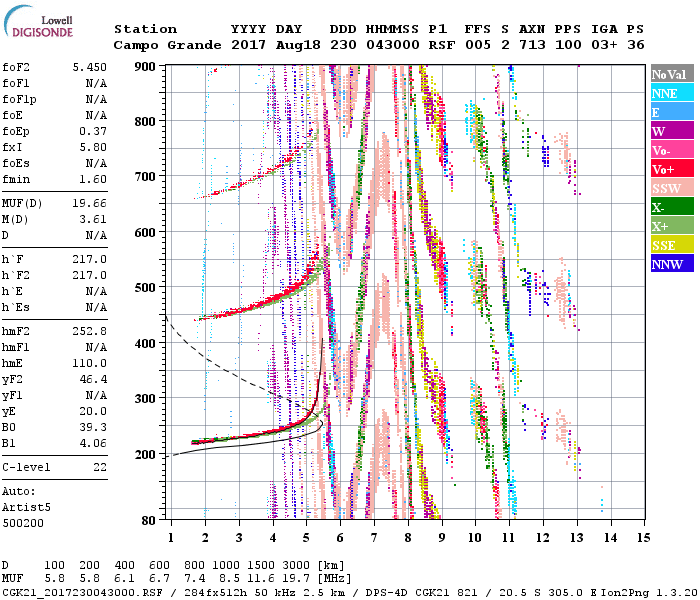Click the MUF(D) value 19.66
The image size is (700, 600).
pyautogui.click(x=90, y=204)
